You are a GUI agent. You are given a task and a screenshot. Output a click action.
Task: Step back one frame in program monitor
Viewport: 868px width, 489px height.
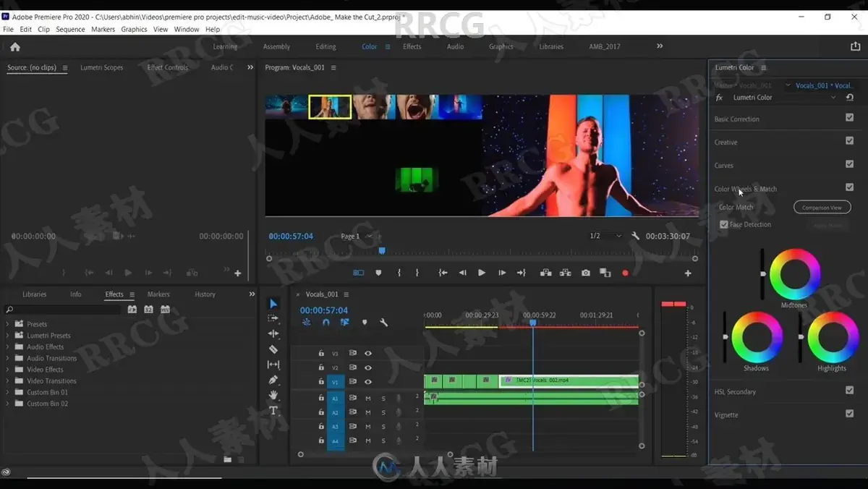click(x=463, y=273)
